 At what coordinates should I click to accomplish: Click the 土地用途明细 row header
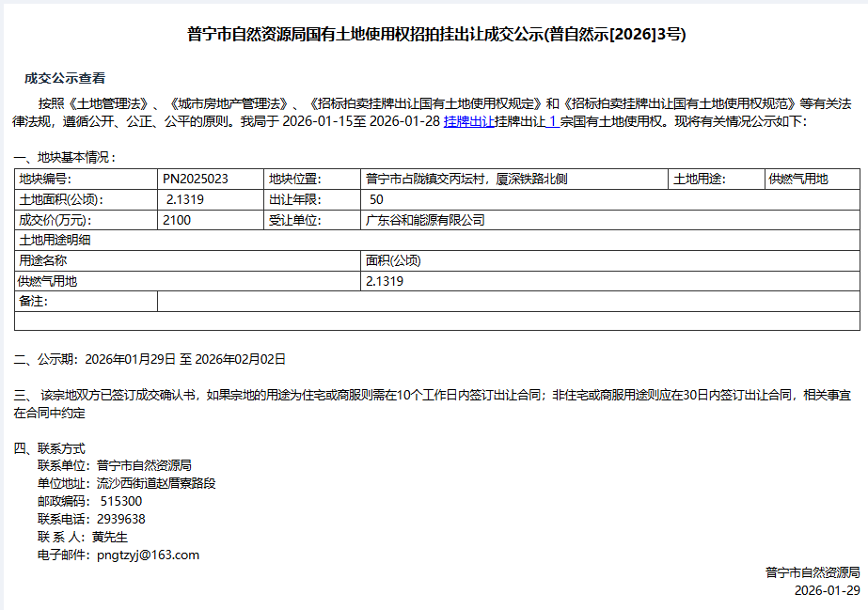[55, 240]
